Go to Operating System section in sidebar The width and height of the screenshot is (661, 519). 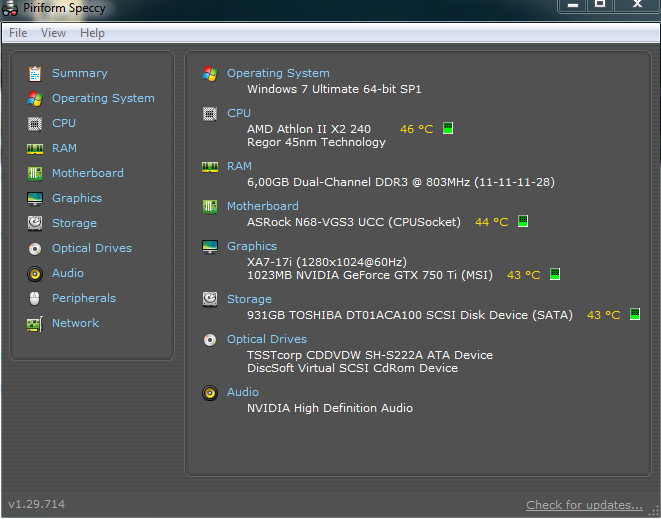pos(103,98)
